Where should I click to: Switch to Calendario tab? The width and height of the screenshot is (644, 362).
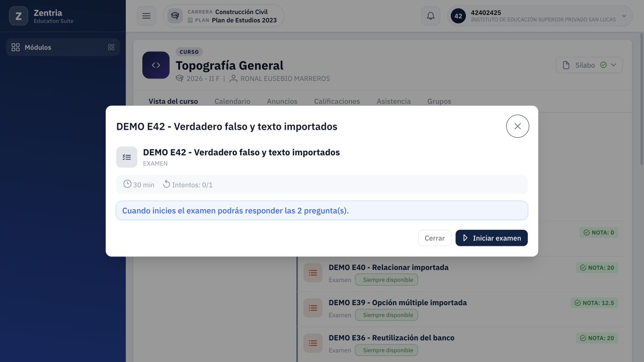232,101
